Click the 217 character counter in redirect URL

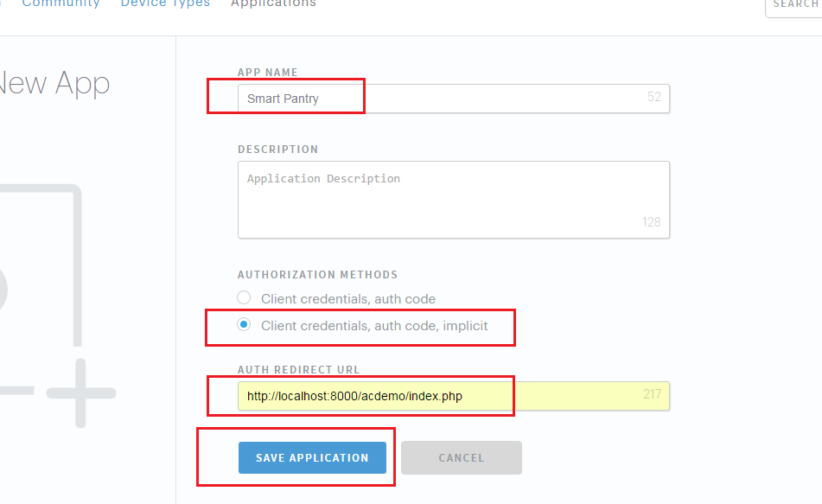pyautogui.click(x=652, y=395)
